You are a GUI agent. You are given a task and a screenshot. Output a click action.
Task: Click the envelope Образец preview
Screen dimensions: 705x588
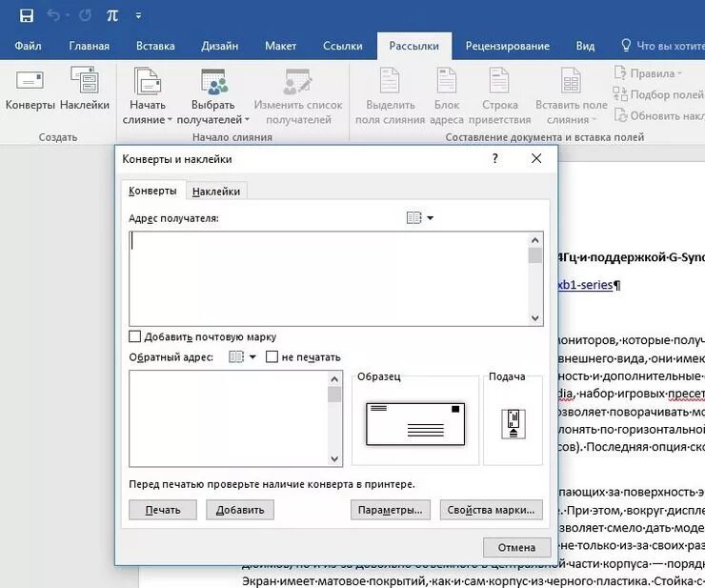click(x=415, y=424)
